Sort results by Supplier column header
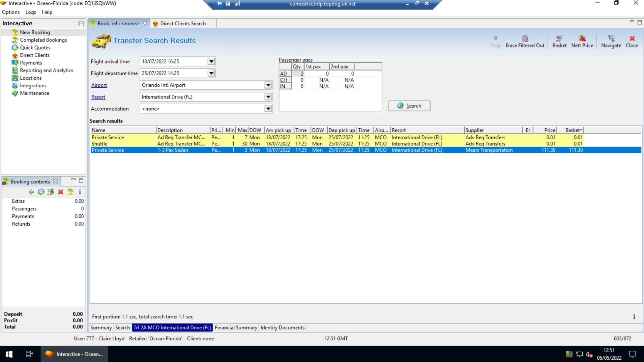The image size is (644, 362). (x=493, y=130)
